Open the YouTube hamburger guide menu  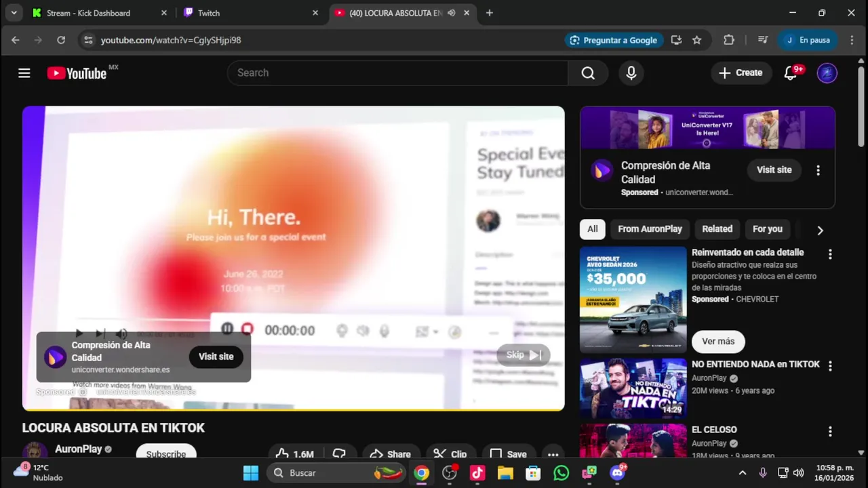pos(24,73)
